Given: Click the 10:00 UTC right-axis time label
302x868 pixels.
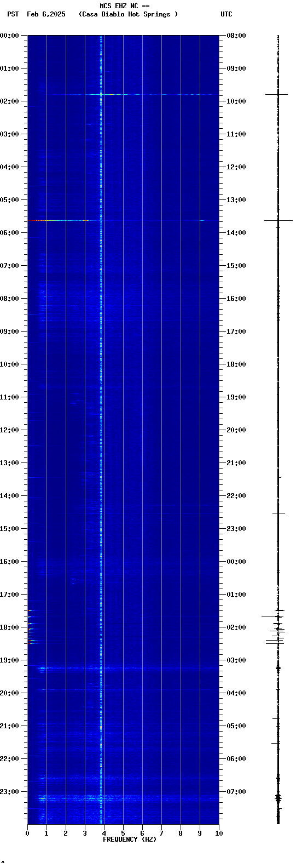Looking at the screenshot, I should pyautogui.click(x=236, y=101).
